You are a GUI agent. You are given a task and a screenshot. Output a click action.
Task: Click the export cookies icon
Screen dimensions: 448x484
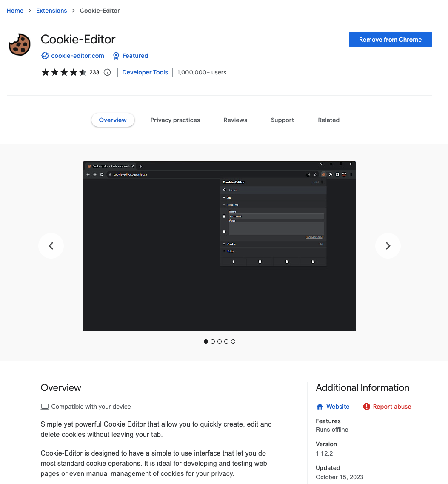[x=313, y=262]
